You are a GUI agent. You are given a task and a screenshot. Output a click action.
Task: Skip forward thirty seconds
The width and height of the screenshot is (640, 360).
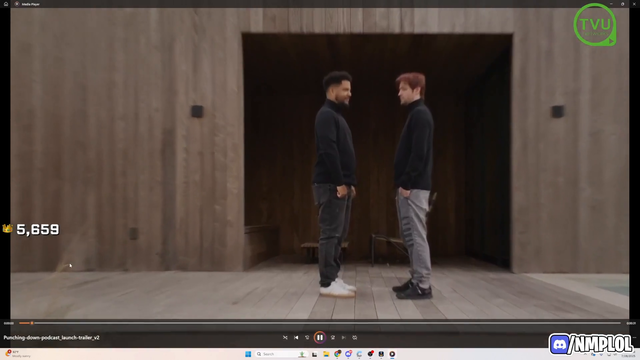[333, 338]
